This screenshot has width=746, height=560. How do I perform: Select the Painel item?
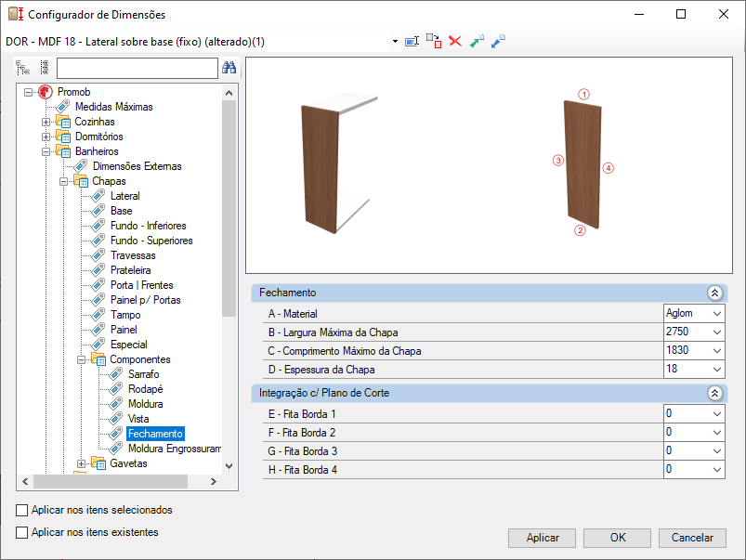coord(124,330)
